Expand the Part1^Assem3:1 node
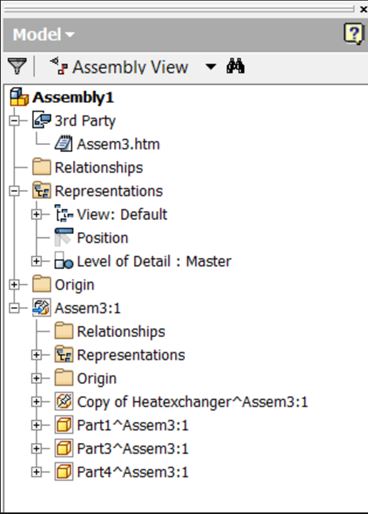368x514 pixels. 36,425
